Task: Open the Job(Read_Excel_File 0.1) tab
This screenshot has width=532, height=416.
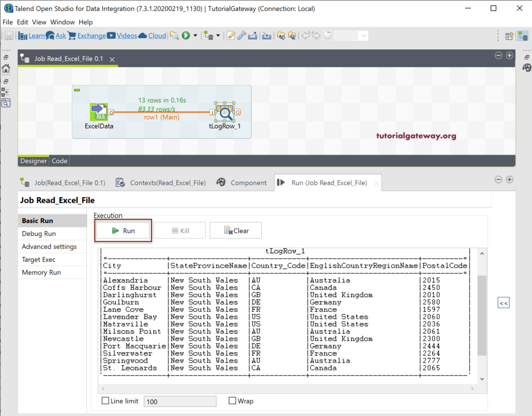Action: [x=63, y=183]
